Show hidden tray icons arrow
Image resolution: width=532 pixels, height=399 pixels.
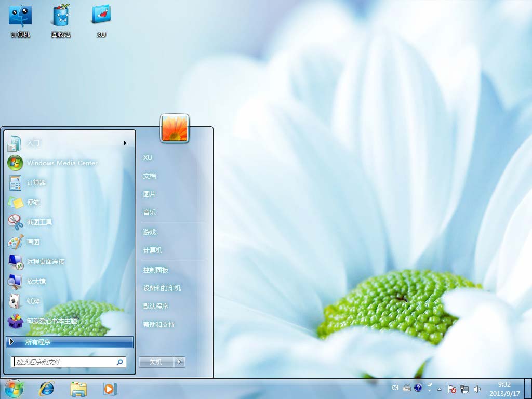point(439,389)
